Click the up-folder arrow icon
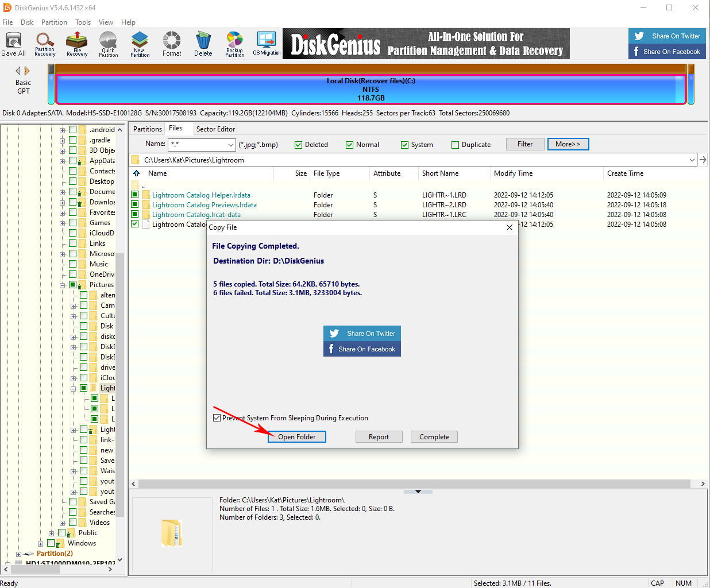 [x=136, y=173]
